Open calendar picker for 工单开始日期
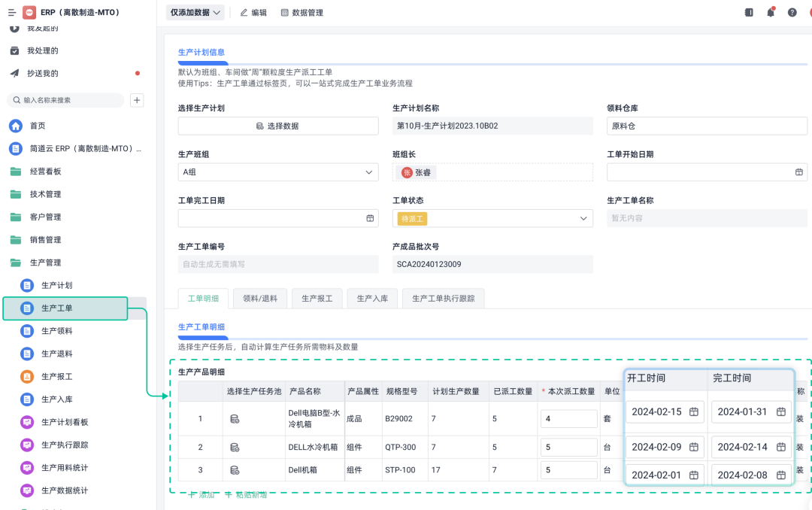The height and width of the screenshot is (510, 812). pyautogui.click(x=798, y=172)
